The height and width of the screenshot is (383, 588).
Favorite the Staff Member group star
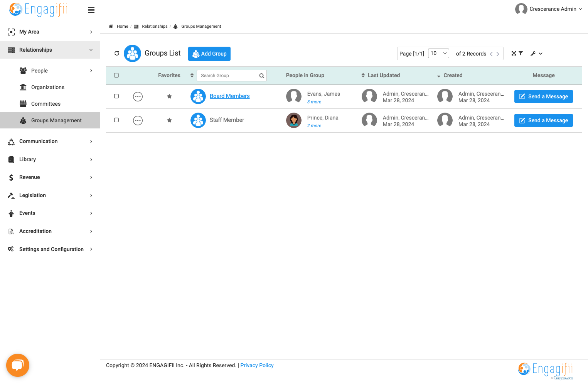pos(169,120)
